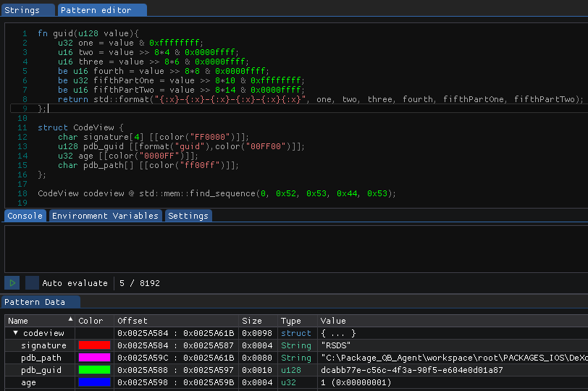Place cursor on the return std::format line

[321, 99]
